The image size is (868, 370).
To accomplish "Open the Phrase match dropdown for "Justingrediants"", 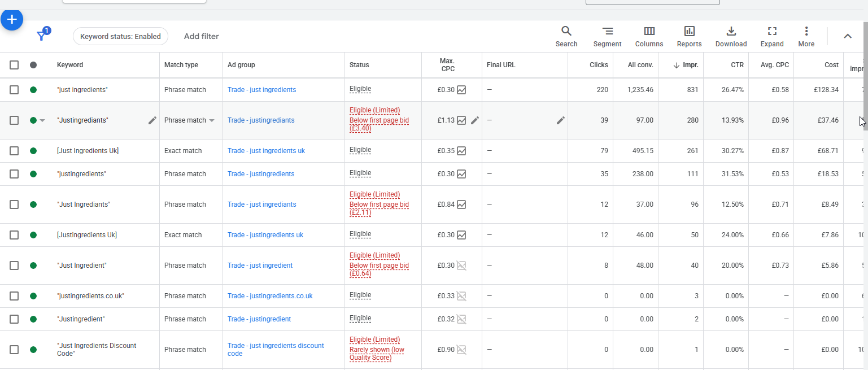I will tap(212, 120).
